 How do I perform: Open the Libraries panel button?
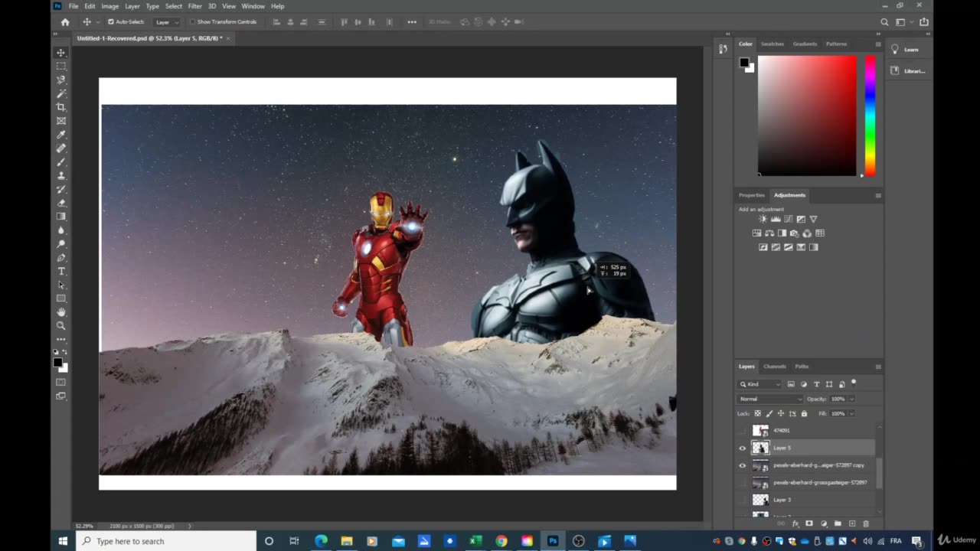(x=909, y=71)
